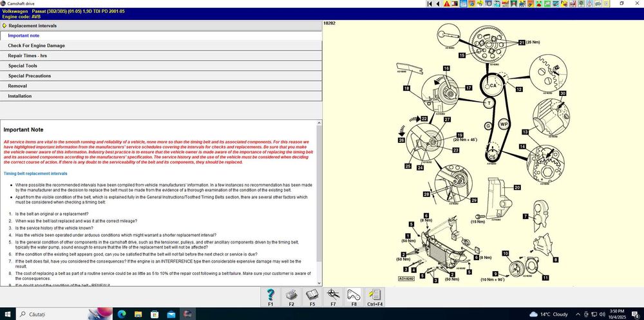Viewport: 644px width, 320px height.
Task: Click the yellow smiley face toolbar icon
Action: (x=564, y=4)
